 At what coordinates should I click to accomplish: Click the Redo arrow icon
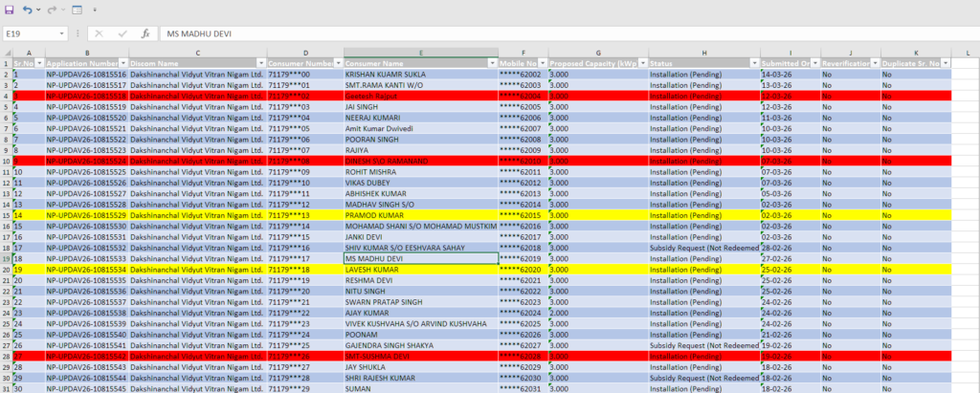coord(52,10)
